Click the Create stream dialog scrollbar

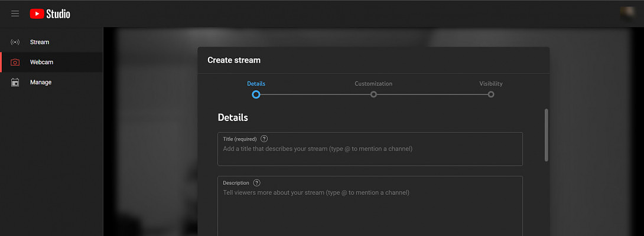click(x=547, y=135)
